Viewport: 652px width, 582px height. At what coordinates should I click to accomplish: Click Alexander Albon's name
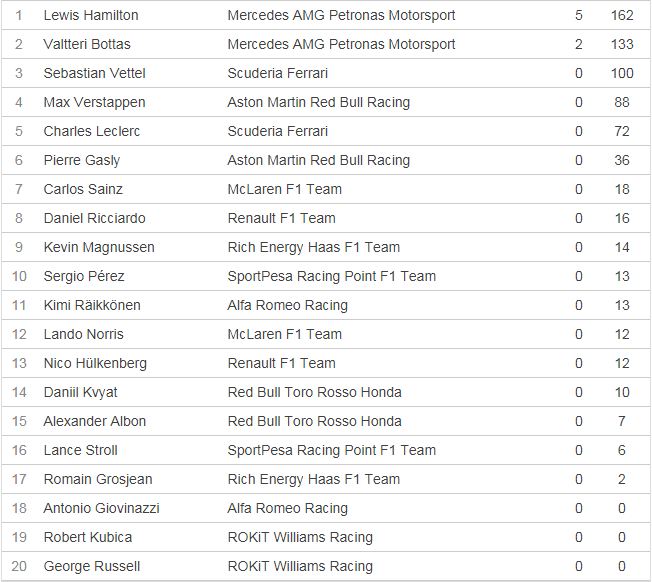pyautogui.click(x=96, y=421)
